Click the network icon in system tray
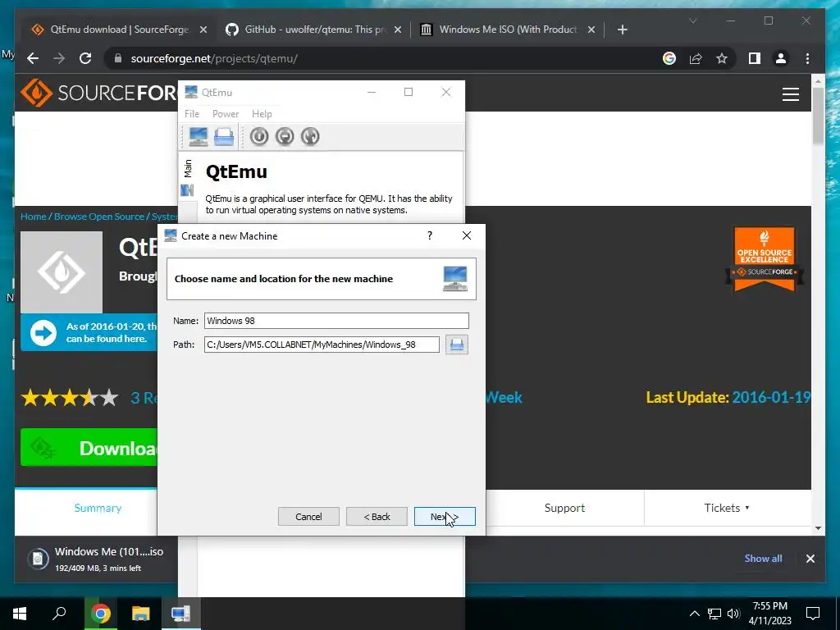 click(x=714, y=614)
